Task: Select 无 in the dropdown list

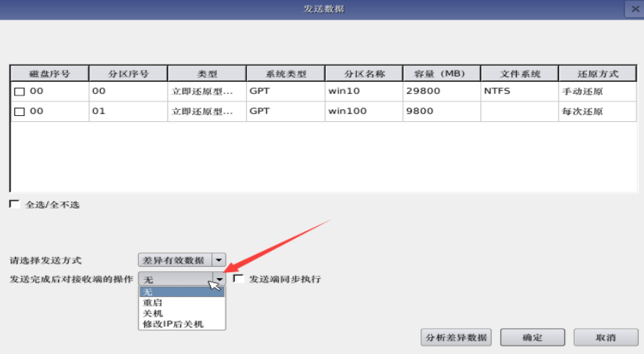Action: pyautogui.click(x=181, y=292)
